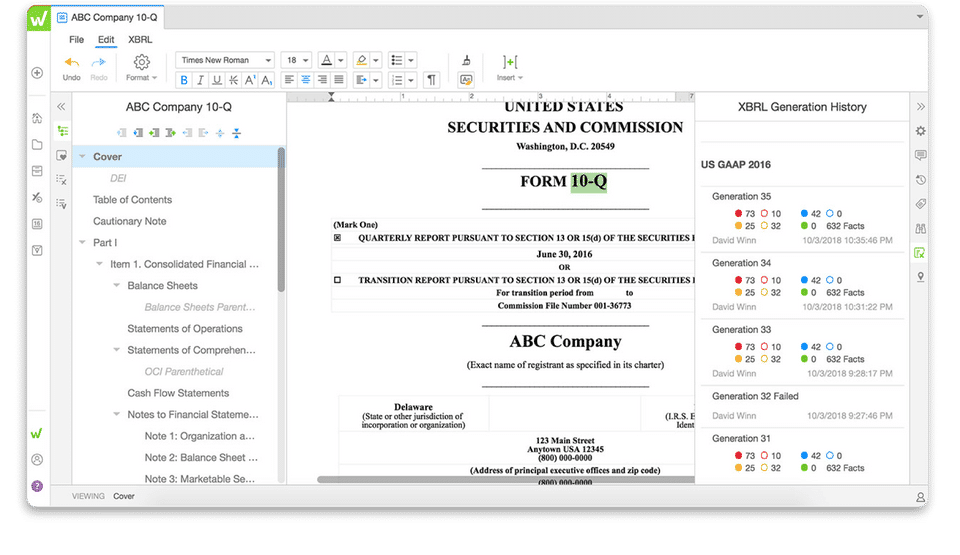Collapse the outline panel with the double chevron
Screen dimensions: 960x555
pos(61,107)
